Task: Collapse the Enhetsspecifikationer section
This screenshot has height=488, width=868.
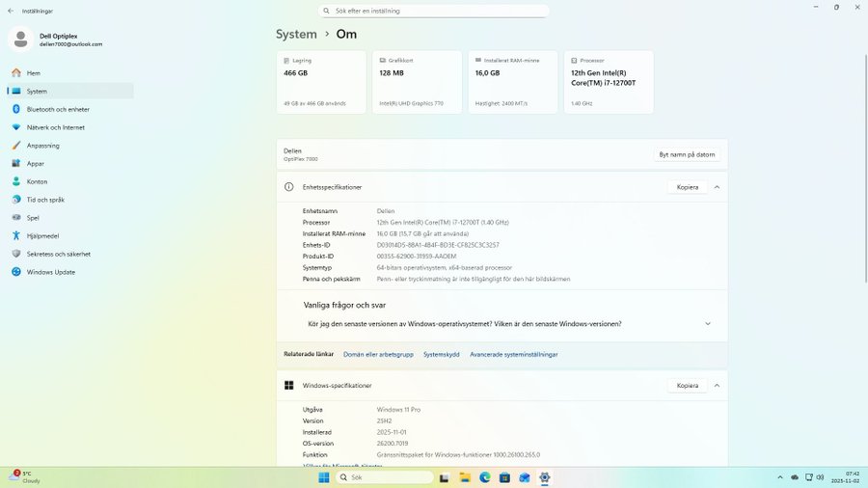Action: click(x=717, y=187)
